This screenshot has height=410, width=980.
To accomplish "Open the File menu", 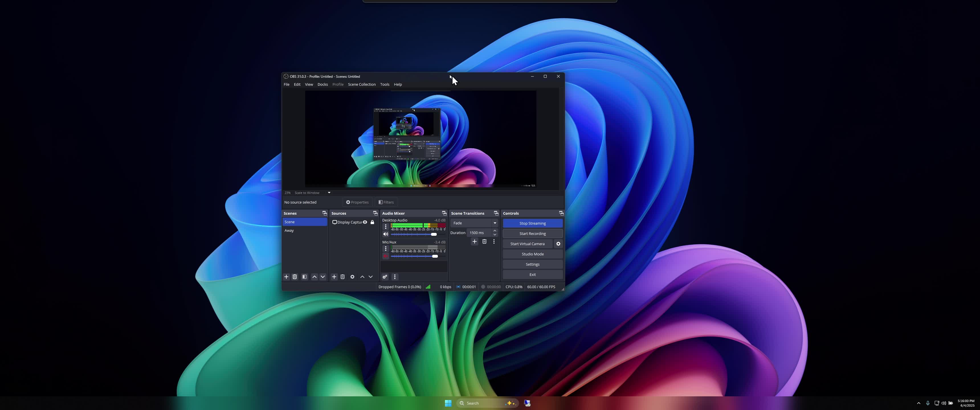I will [287, 85].
